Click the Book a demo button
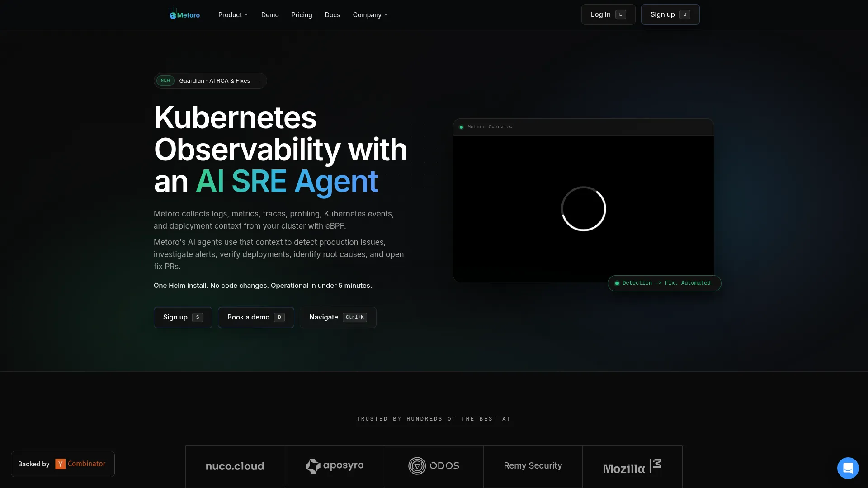The height and width of the screenshot is (488, 868). point(256,317)
